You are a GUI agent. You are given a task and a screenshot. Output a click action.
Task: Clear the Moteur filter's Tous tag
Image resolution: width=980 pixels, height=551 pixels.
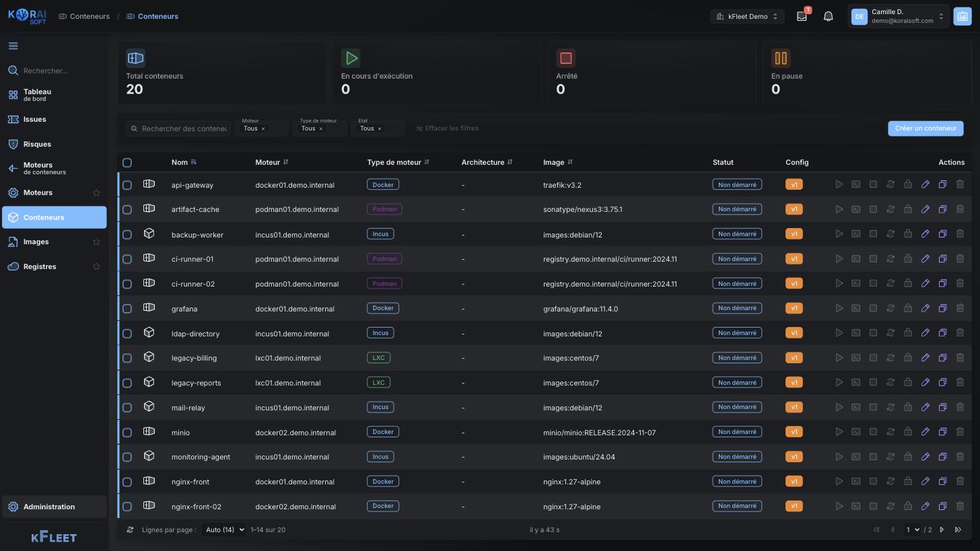263,128
